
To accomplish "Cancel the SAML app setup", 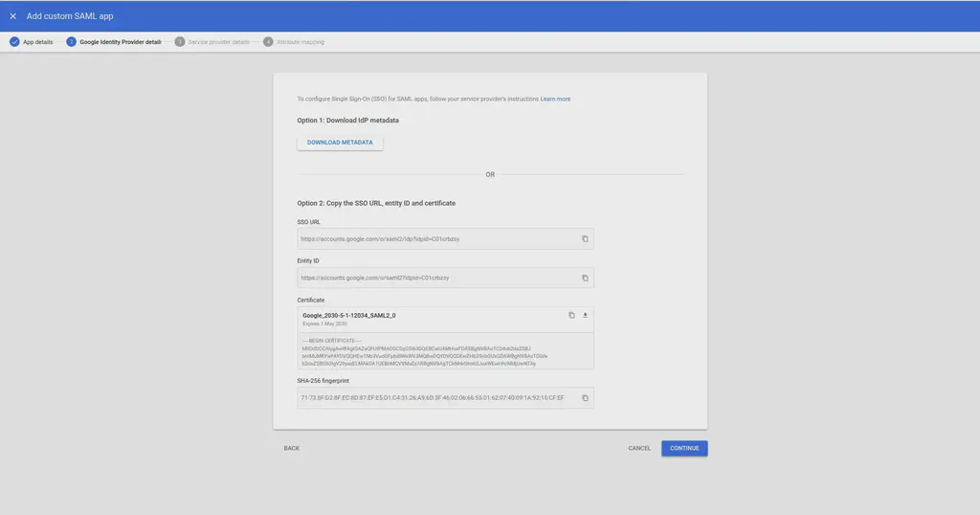I will [639, 448].
